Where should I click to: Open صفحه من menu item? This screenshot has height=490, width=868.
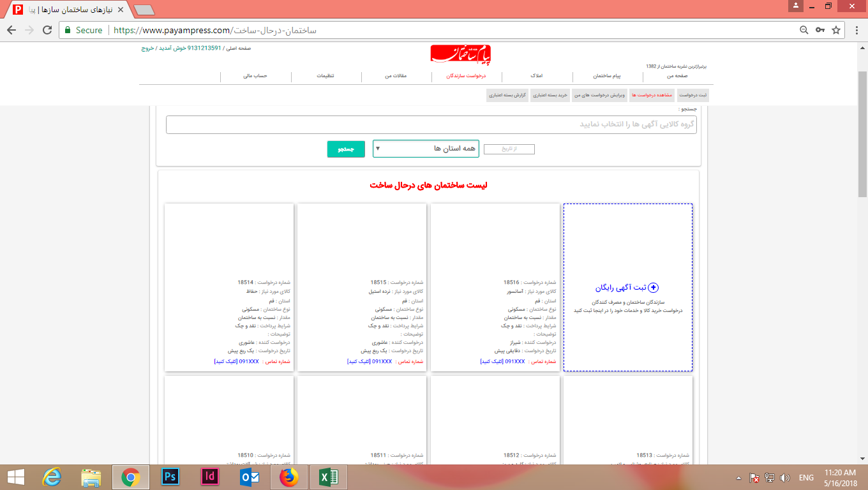[678, 76]
